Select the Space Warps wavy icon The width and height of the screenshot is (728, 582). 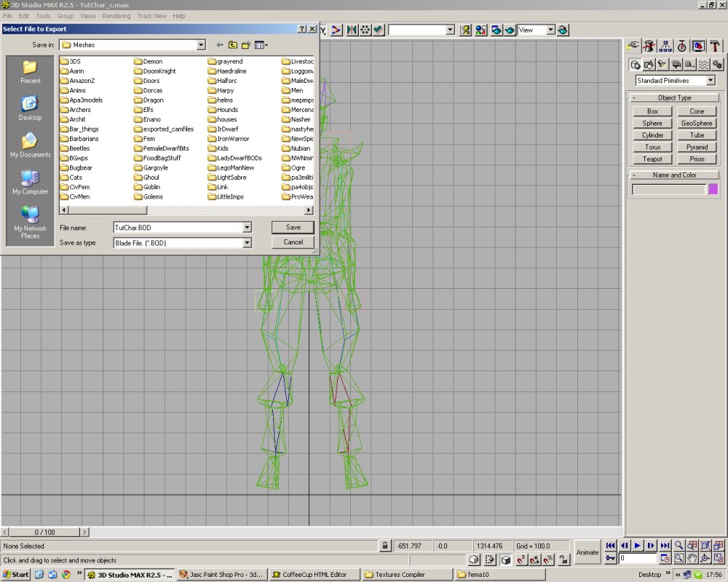[x=703, y=65]
